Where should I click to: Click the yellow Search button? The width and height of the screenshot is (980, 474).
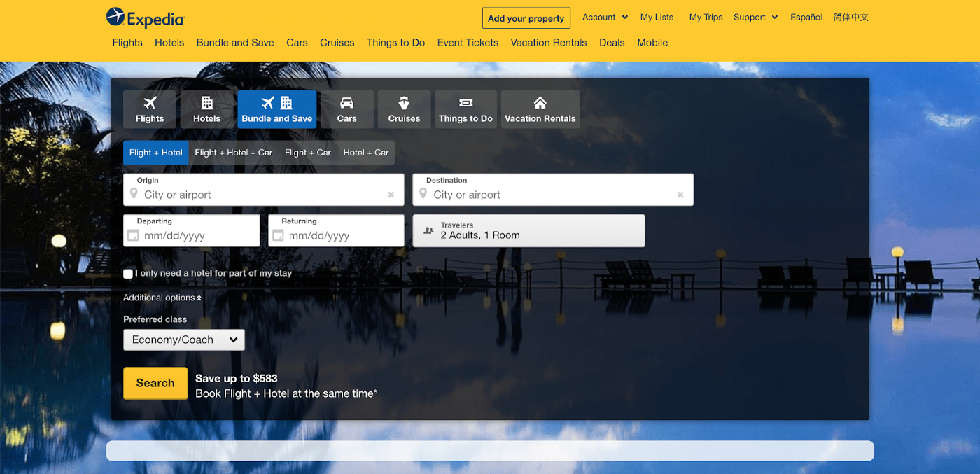(x=155, y=383)
